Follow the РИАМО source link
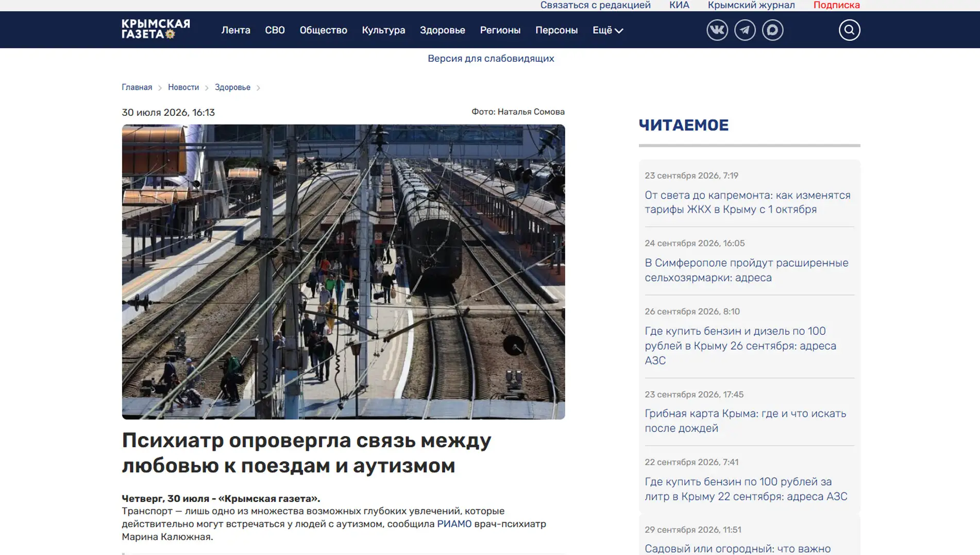 [x=454, y=524]
